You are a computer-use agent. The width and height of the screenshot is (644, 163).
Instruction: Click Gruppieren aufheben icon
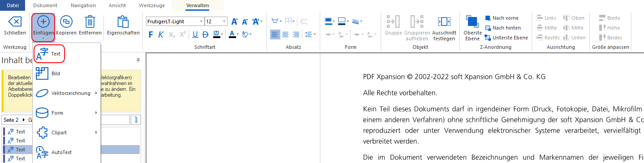pos(416,21)
